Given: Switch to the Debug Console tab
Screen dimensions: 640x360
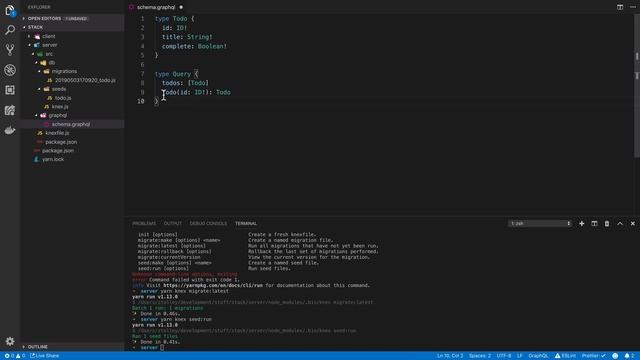Looking at the screenshot, I should (208, 224).
